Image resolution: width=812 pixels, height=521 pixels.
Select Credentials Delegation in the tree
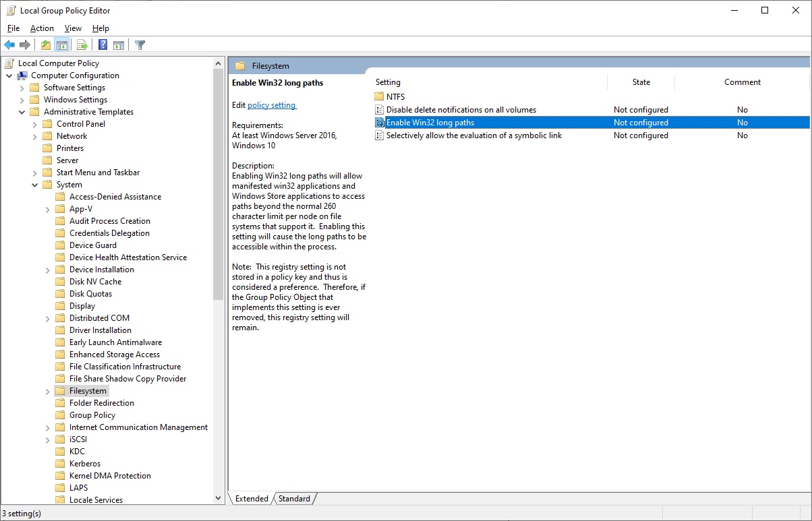[x=109, y=233]
